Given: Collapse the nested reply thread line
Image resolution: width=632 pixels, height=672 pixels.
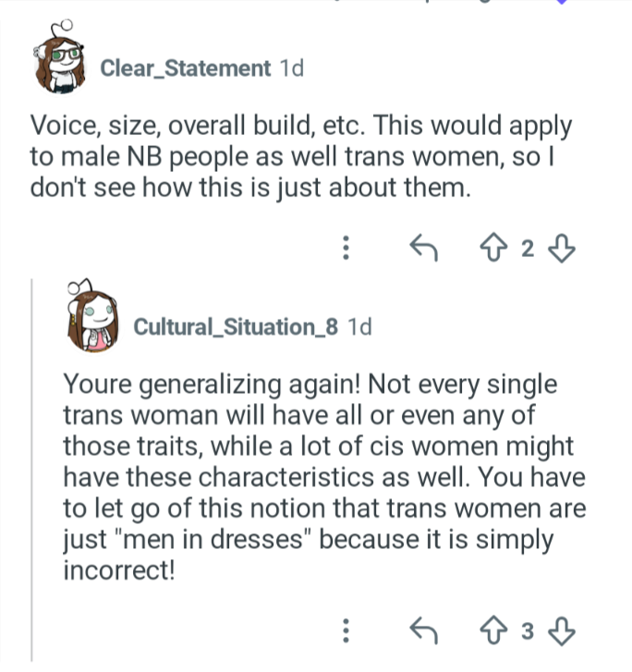Looking at the screenshot, I should (31, 470).
